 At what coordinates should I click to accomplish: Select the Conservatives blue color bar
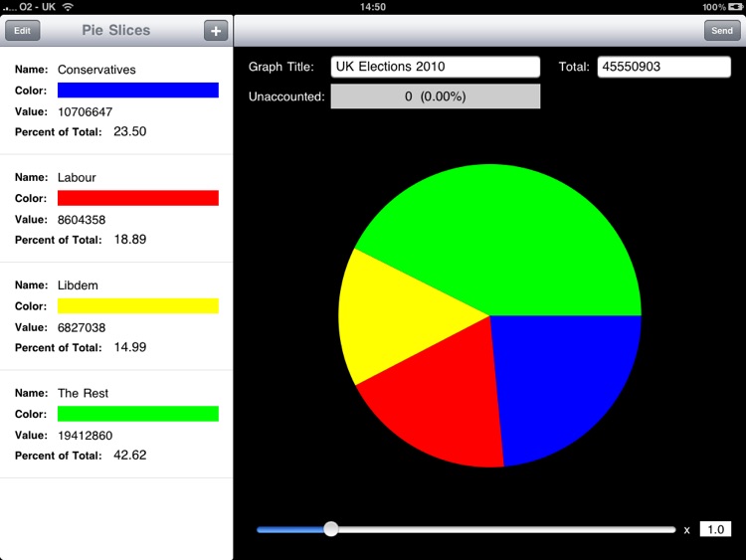138,90
